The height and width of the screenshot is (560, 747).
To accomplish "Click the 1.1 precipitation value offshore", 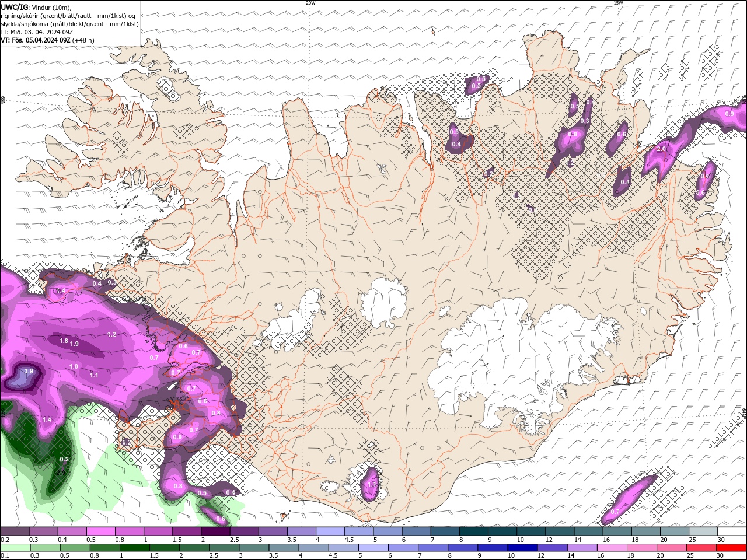I will (x=94, y=375).
